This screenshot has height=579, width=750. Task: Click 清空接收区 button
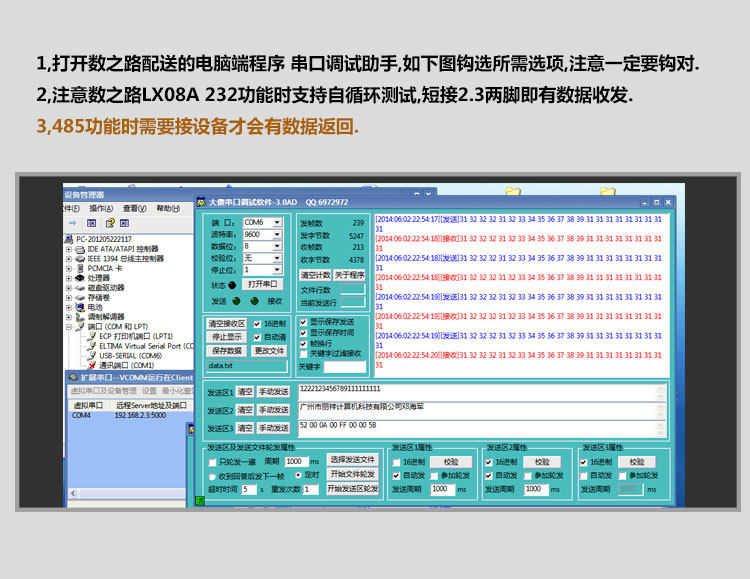click(x=227, y=324)
